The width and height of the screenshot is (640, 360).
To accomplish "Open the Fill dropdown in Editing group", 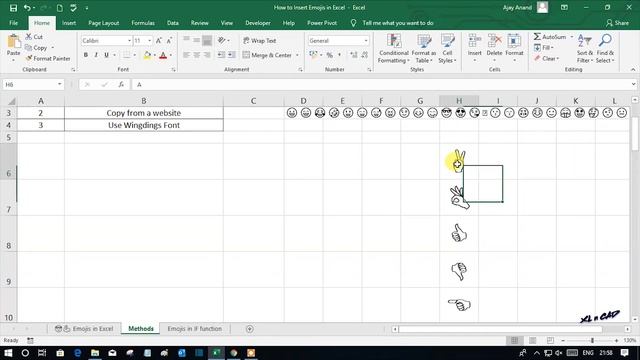I will (544, 47).
